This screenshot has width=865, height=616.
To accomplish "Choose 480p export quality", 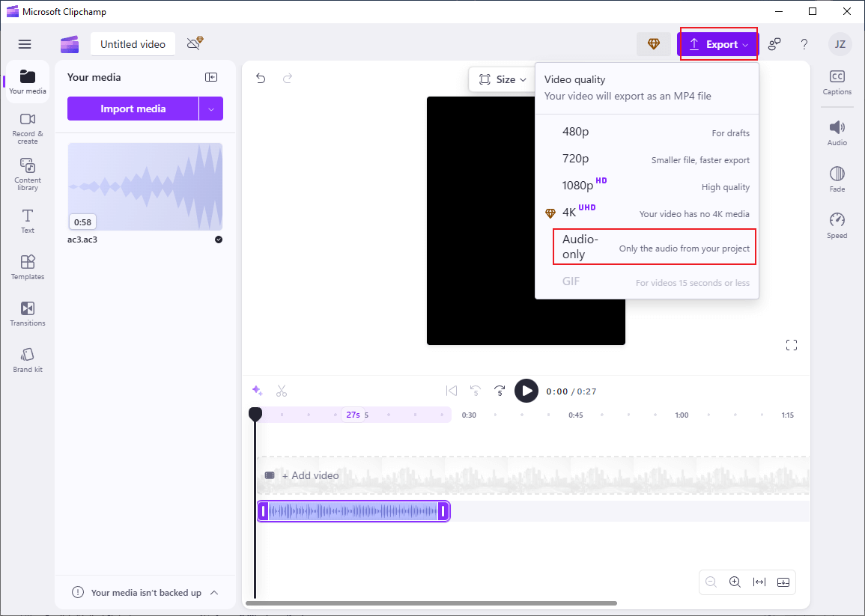I will (x=648, y=132).
